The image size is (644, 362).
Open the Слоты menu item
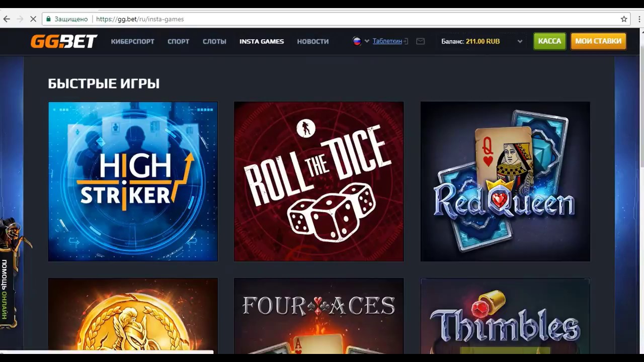(214, 41)
